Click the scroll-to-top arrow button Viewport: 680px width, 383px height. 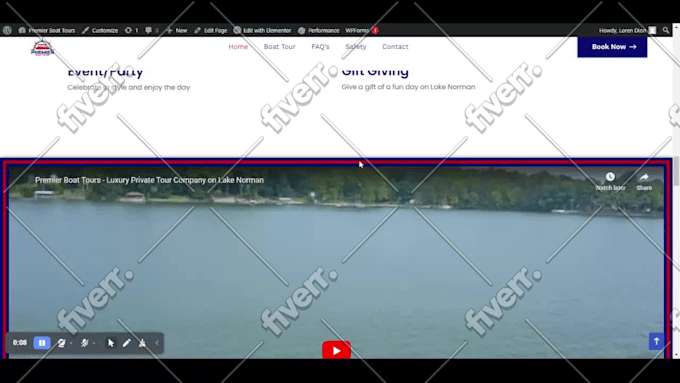pos(656,341)
